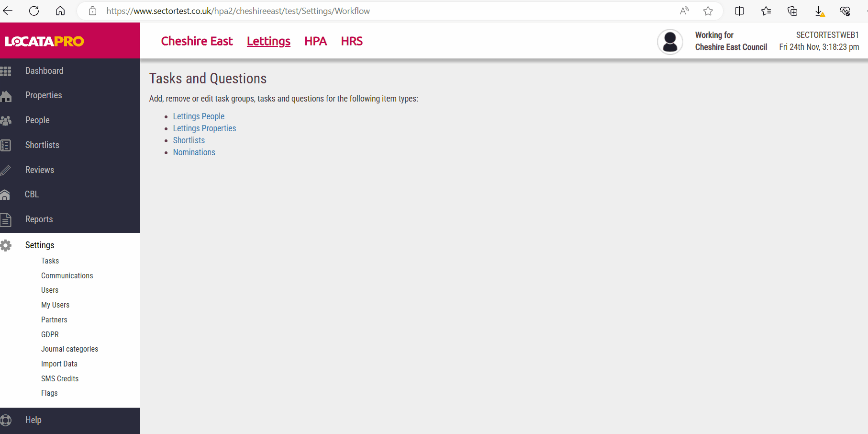Screen dimensions: 868x434
Task: Select Communications under Settings
Action: 67,276
